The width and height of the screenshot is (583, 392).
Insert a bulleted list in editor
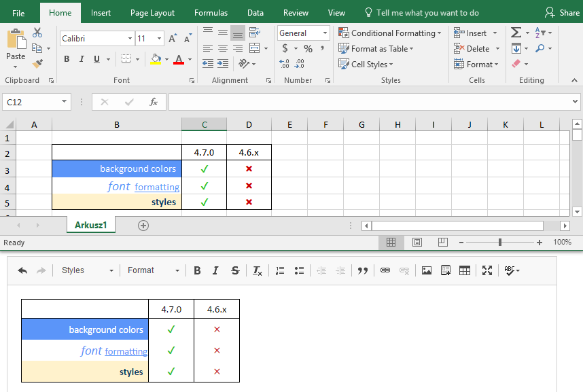pyautogui.click(x=299, y=271)
